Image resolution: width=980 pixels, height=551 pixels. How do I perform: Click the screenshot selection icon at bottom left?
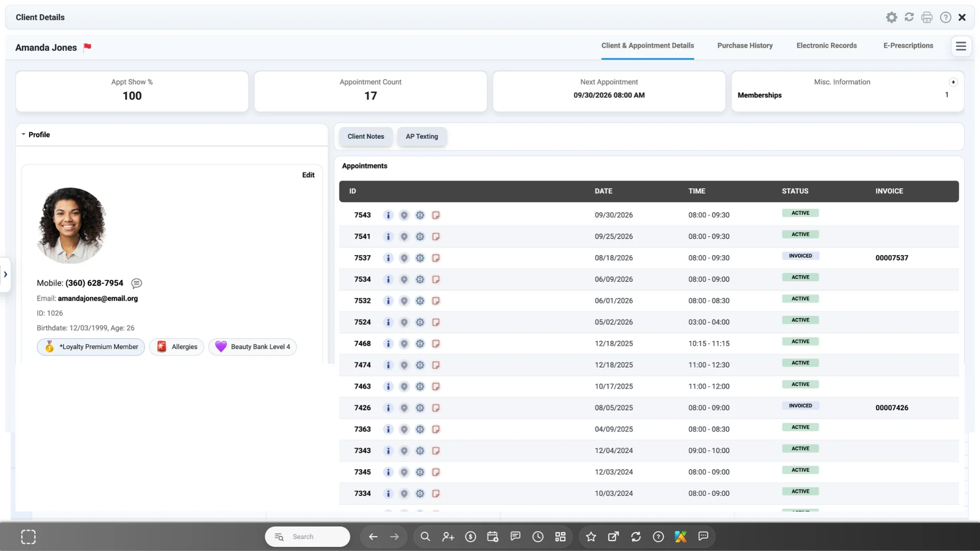[x=29, y=537]
